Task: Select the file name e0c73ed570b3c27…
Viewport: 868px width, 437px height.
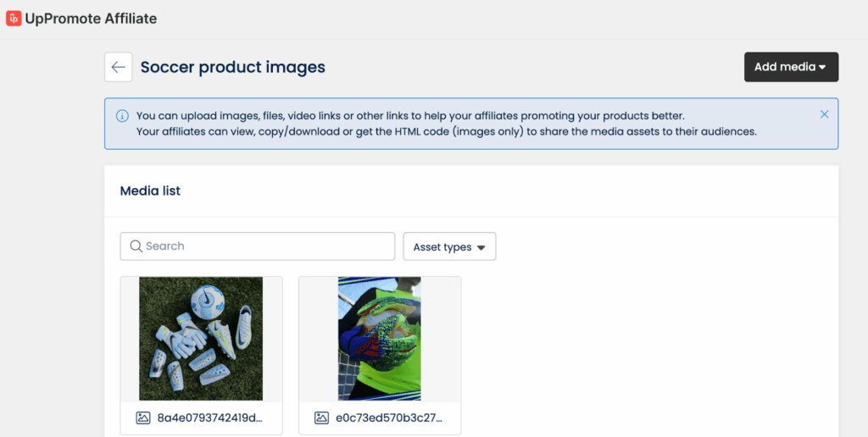Action: 389,418
